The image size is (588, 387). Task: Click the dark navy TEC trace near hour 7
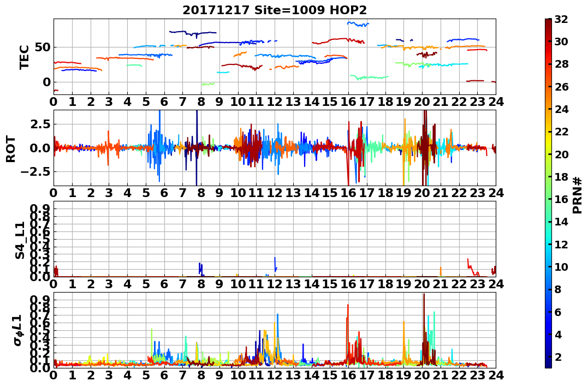click(x=192, y=33)
